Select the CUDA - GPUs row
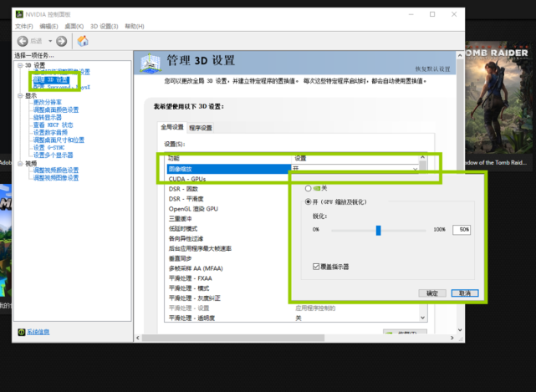 click(x=229, y=179)
